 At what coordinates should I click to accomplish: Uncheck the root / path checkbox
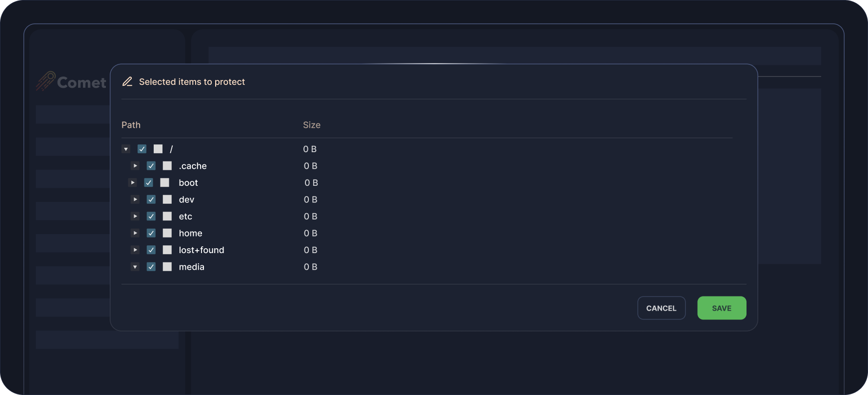142,149
